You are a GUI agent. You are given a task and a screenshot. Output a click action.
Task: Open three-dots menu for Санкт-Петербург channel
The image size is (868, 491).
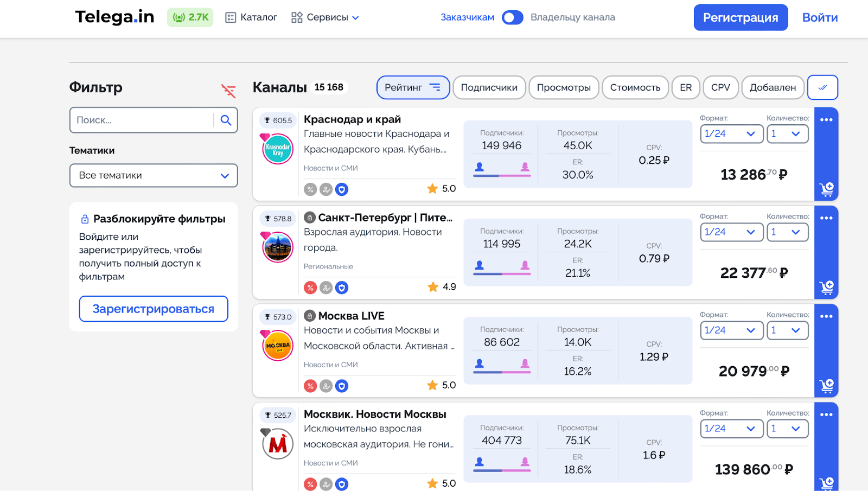point(826,218)
